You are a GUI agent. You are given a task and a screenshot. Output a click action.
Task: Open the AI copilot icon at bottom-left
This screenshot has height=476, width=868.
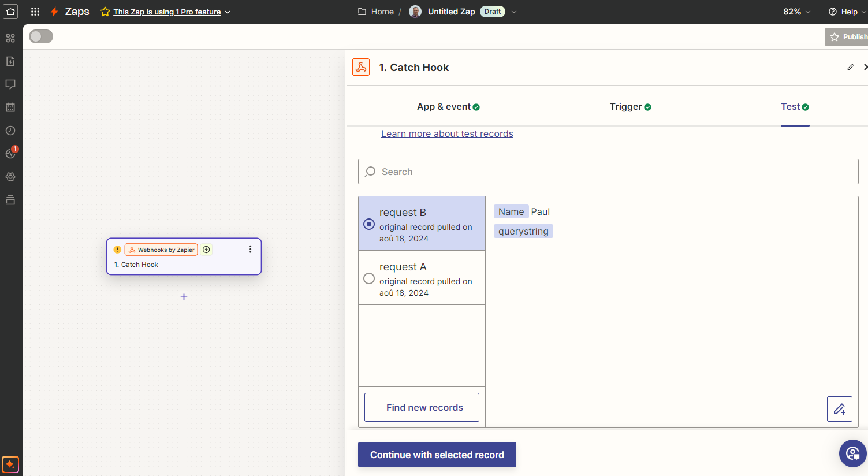[x=10, y=464]
